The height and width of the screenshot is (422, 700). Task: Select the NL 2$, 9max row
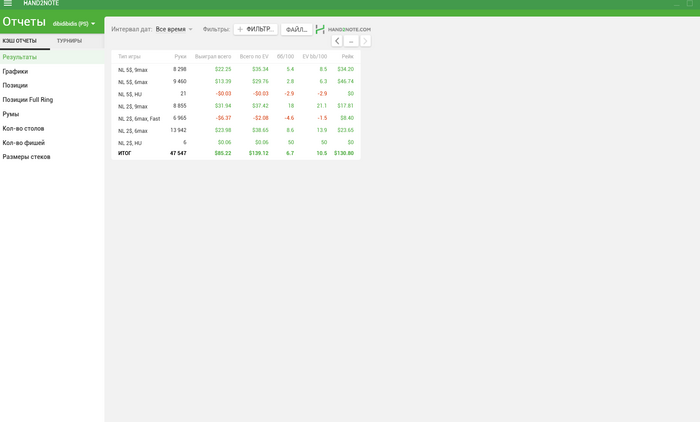click(236, 106)
